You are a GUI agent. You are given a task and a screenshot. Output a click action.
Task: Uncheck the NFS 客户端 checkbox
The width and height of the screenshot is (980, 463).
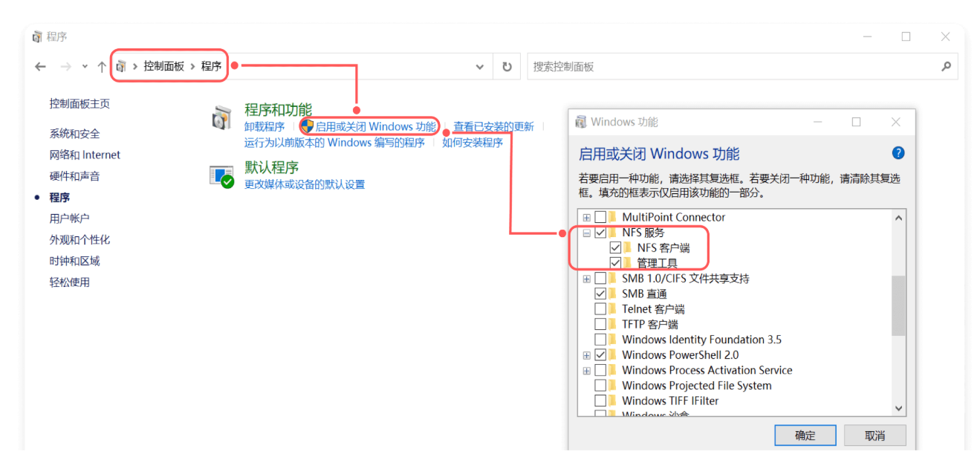tap(615, 247)
